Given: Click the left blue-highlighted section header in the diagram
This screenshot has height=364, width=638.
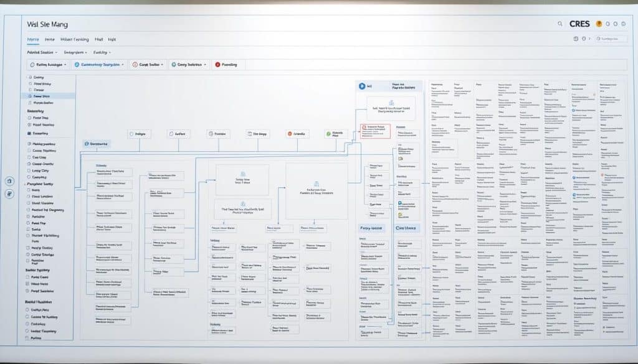Looking at the screenshot, I should (372, 228).
